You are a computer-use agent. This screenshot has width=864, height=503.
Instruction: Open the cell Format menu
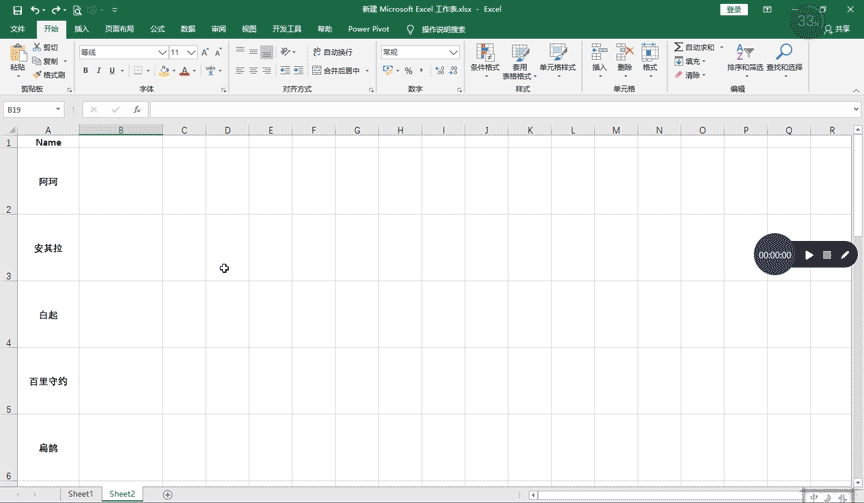point(650,60)
